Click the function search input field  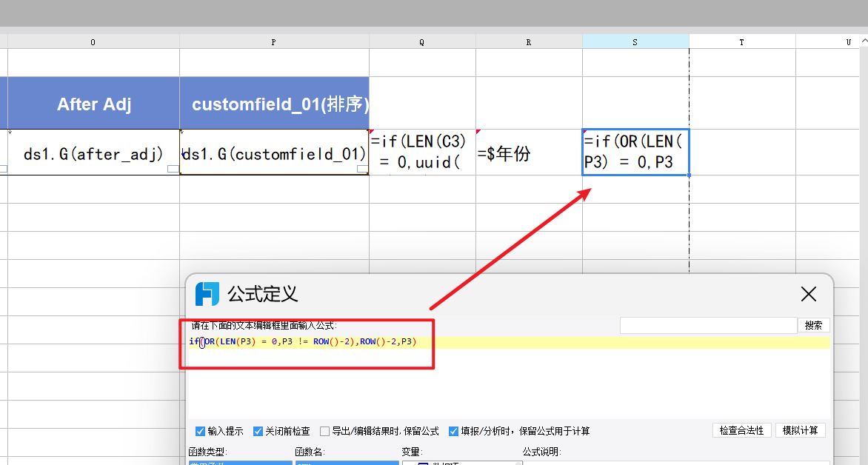click(x=708, y=325)
